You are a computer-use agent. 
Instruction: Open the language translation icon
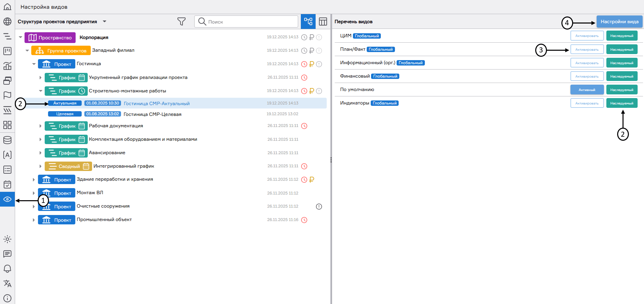(7, 284)
